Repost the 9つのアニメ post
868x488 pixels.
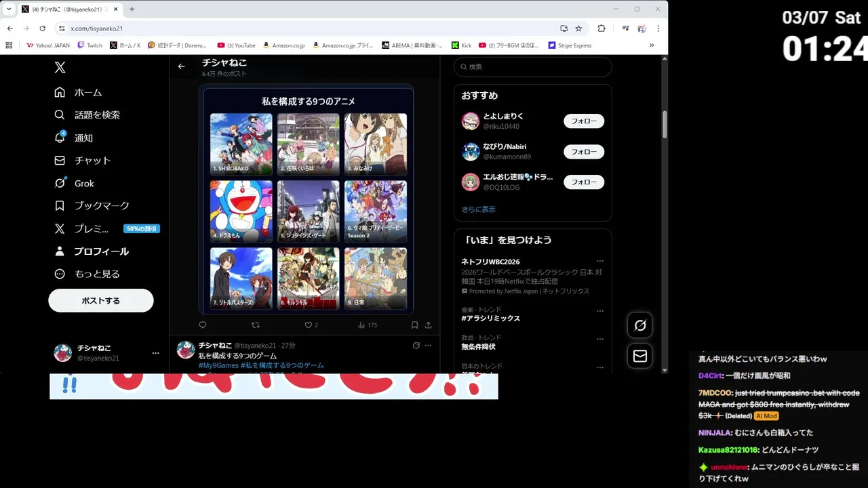[x=256, y=325]
